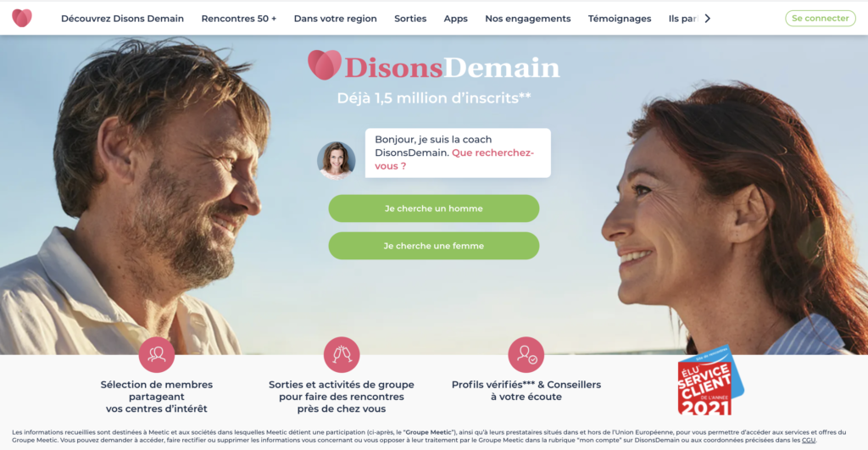Open Nos engagements in the navigation
The image size is (868, 450).
pyautogui.click(x=527, y=19)
